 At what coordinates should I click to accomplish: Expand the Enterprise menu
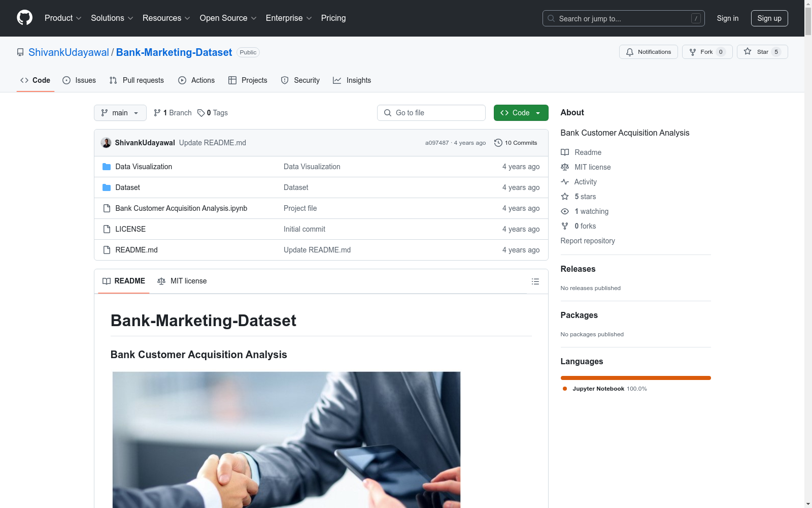click(289, 18)
